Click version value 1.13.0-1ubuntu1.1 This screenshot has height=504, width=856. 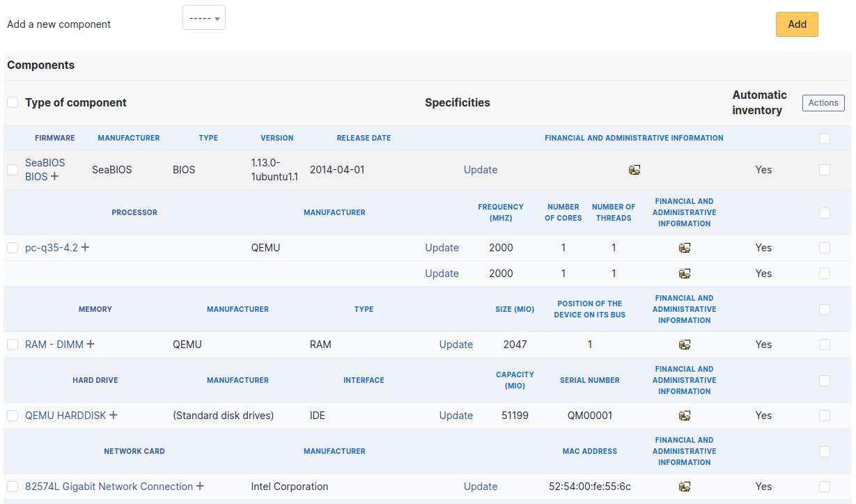point(274,170)
